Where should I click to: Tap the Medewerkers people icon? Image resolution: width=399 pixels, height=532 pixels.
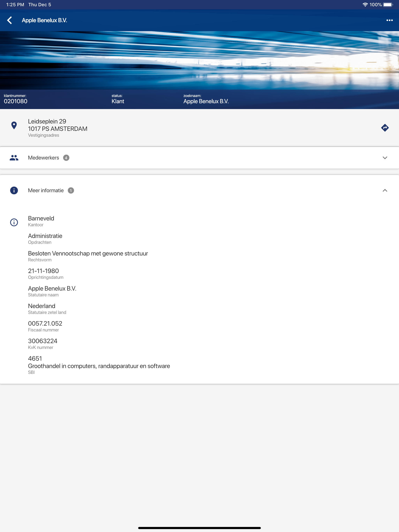pos(14,158)
